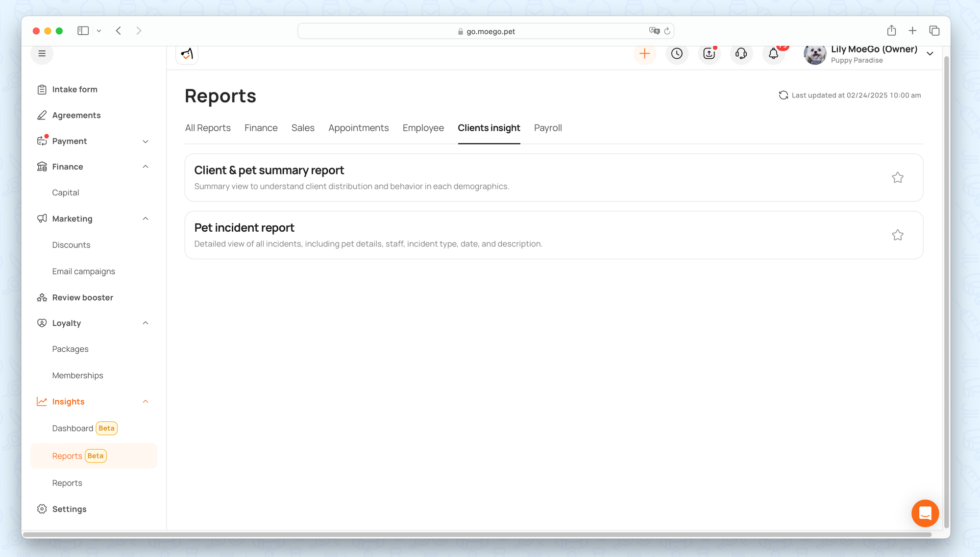The width and height of the screenshot is (980, 557).
Task: Open the clock-in time icon
Action: 677,53
